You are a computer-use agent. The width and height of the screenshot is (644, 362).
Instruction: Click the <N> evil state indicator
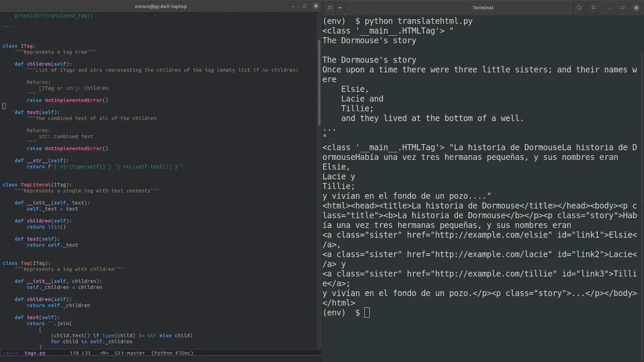(x=104, y=353)
